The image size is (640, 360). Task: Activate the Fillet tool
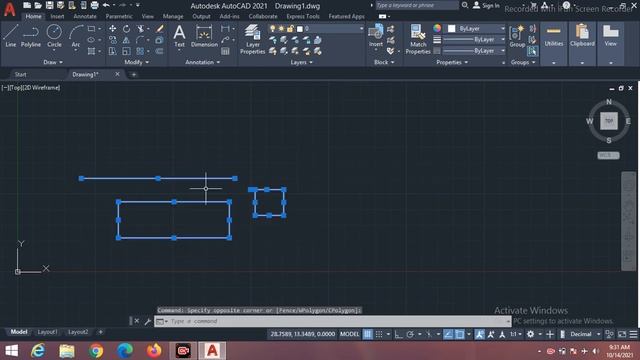tap(140, 40)
